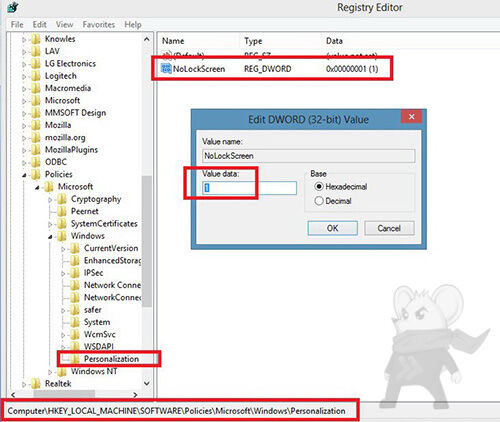Click the Personalization folder icon
The height and width of the screenshot is (422, 500).
point(75,359)
